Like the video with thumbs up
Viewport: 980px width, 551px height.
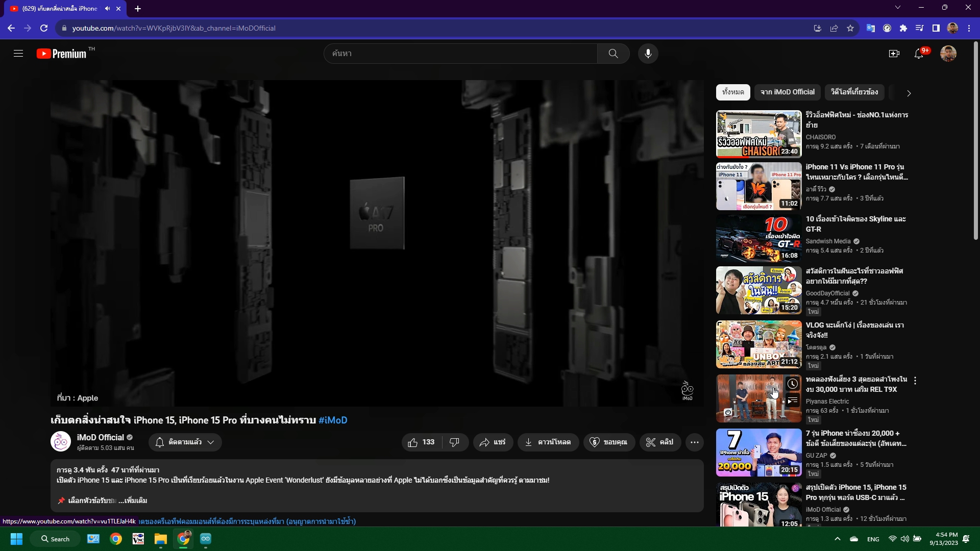(422, 442)
